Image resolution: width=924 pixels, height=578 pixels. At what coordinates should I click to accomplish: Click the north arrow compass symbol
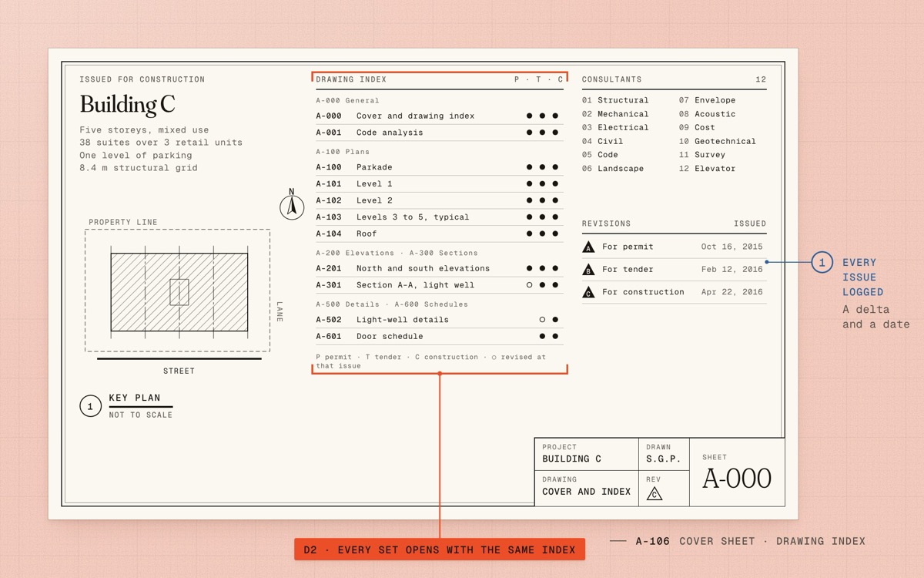(x=292, y=206)
